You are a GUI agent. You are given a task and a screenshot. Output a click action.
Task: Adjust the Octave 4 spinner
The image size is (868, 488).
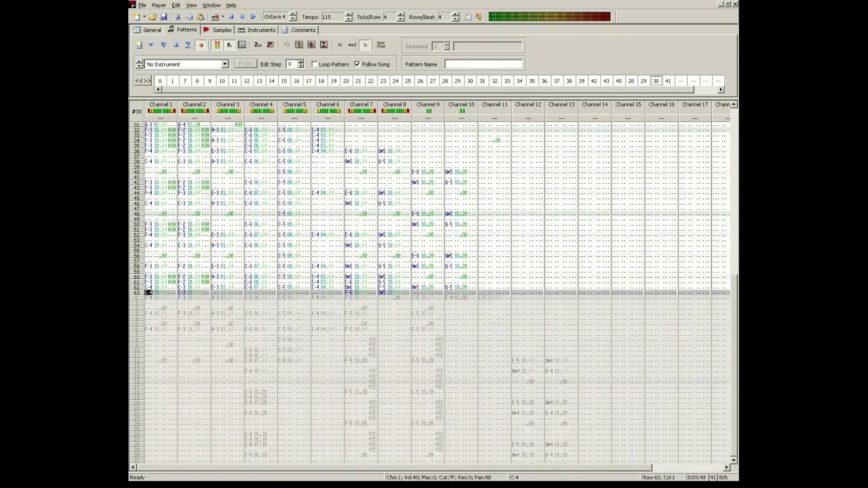[292, 17]
